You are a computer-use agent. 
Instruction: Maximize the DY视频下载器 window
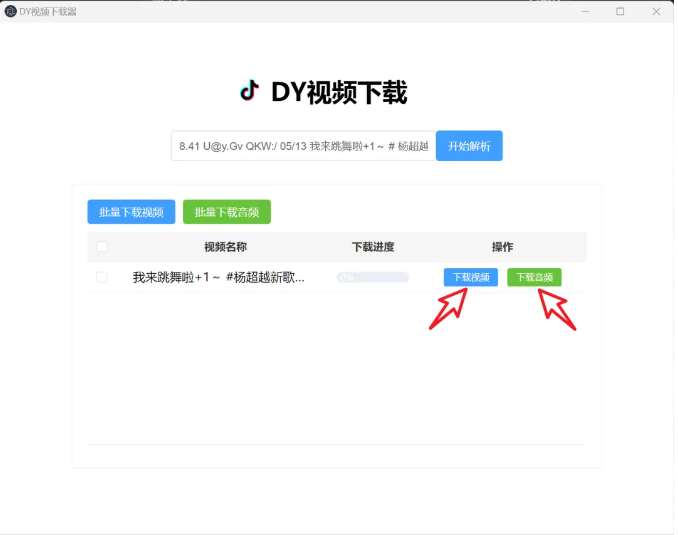tap(620, 12)
